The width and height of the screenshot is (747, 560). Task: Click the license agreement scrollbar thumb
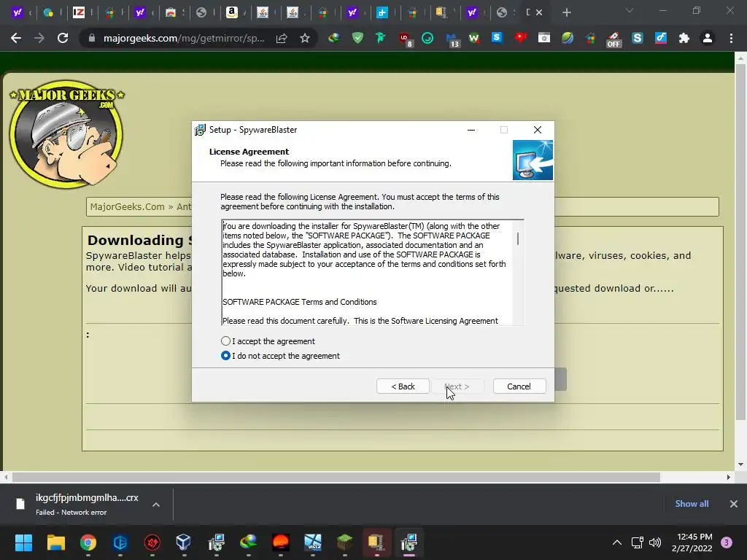click(x=518, y=238)
